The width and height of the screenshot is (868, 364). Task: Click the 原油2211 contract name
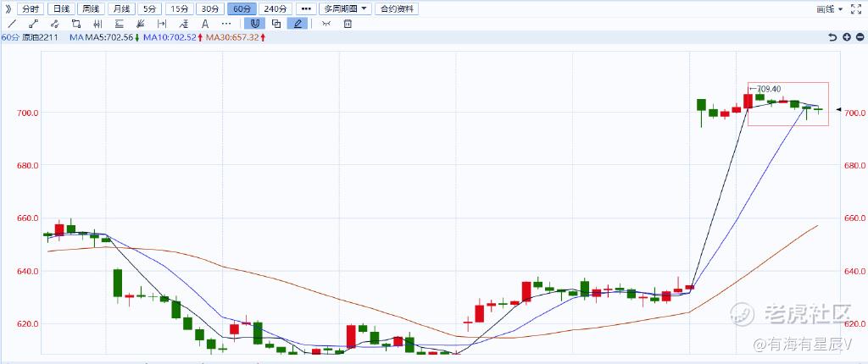tap(41, 37)
